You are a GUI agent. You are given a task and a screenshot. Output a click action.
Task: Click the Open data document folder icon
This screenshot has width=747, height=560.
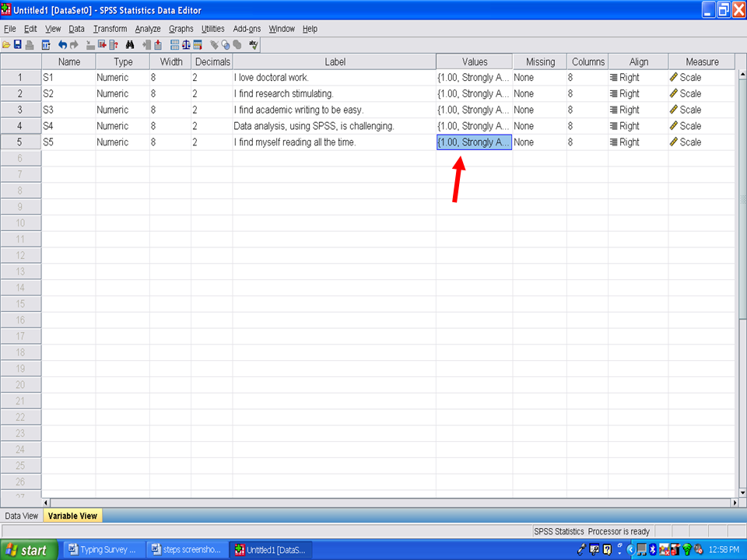point(6,45)
